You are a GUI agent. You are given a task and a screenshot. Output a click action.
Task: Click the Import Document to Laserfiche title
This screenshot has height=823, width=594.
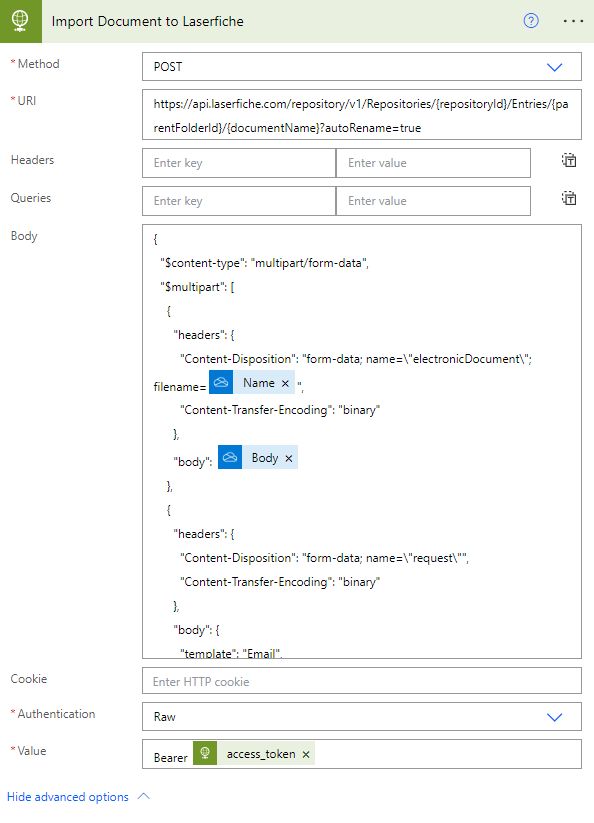pos(147,21)
